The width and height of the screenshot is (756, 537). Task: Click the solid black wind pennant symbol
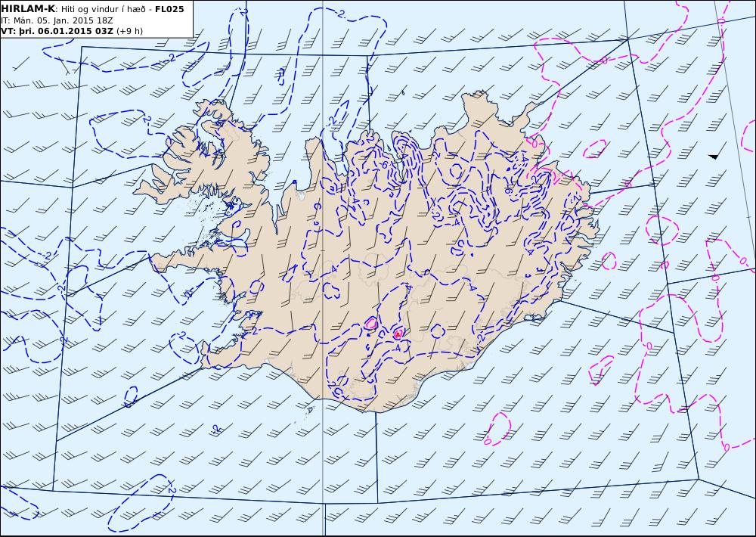(x=714, y=157)
